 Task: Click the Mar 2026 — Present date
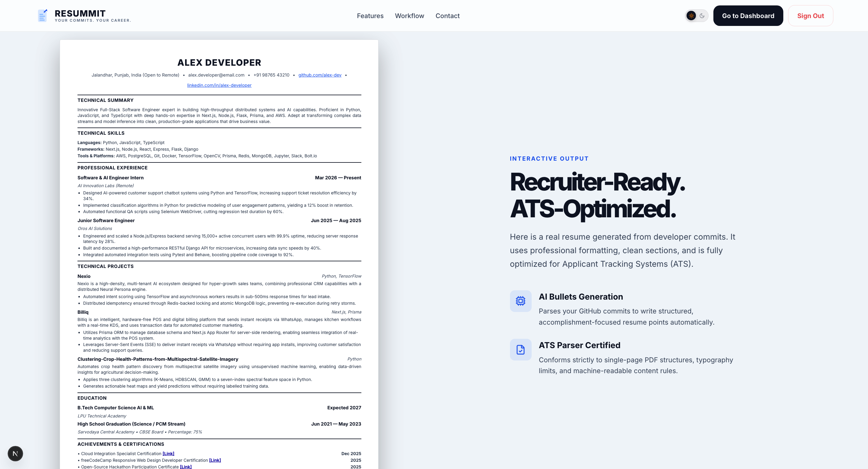coord(338,178)
